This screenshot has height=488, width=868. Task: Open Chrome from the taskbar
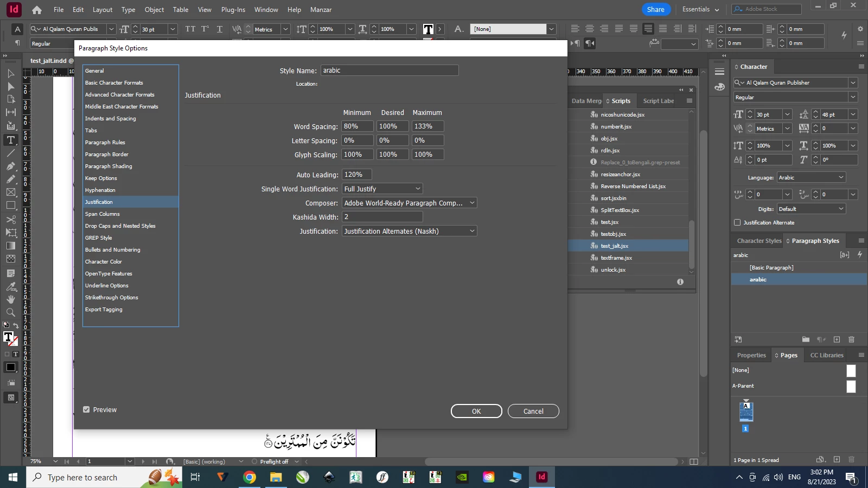249,477
